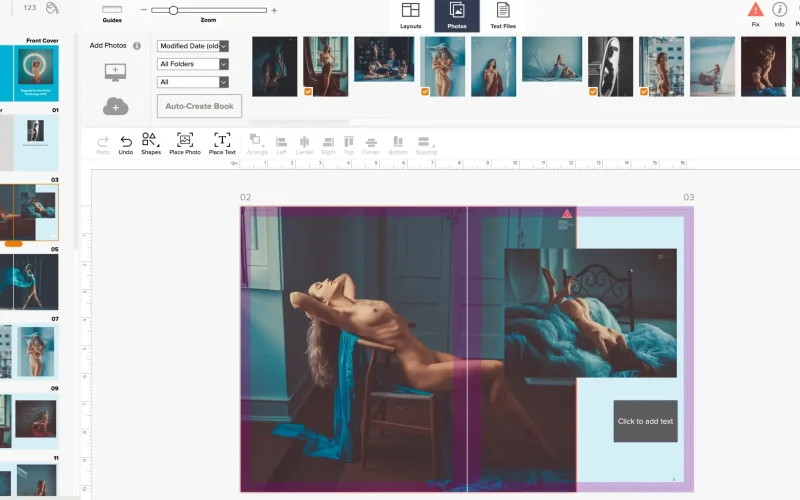
Task: Expand the All Folders dropdown
Action: (x=193, y=64)
